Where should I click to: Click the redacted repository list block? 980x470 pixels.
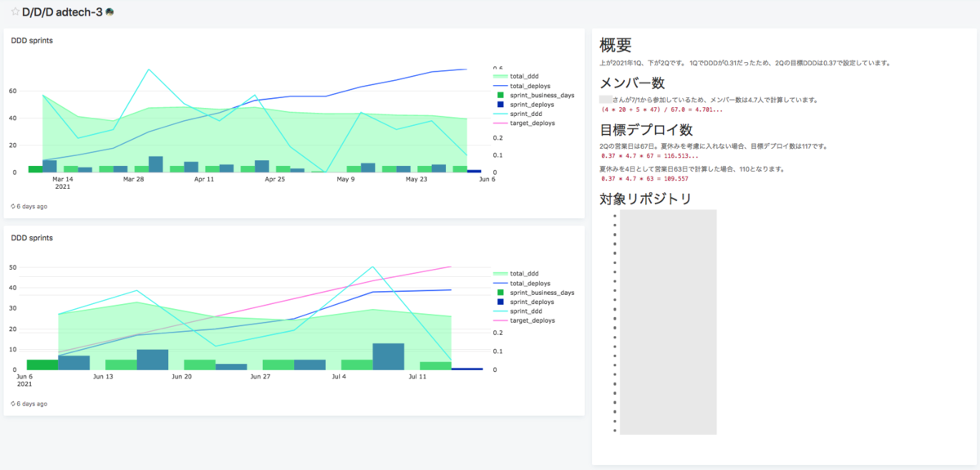[x=668, y=322]
